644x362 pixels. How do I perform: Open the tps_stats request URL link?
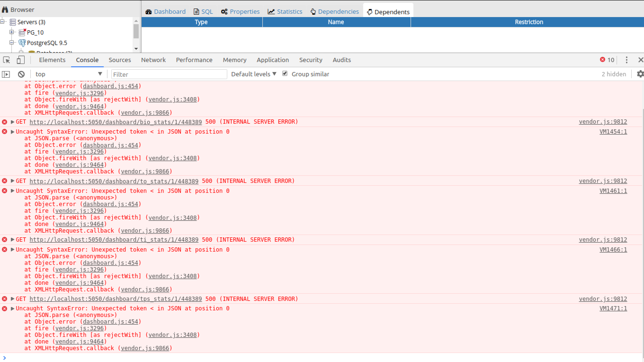coord(116,299)
